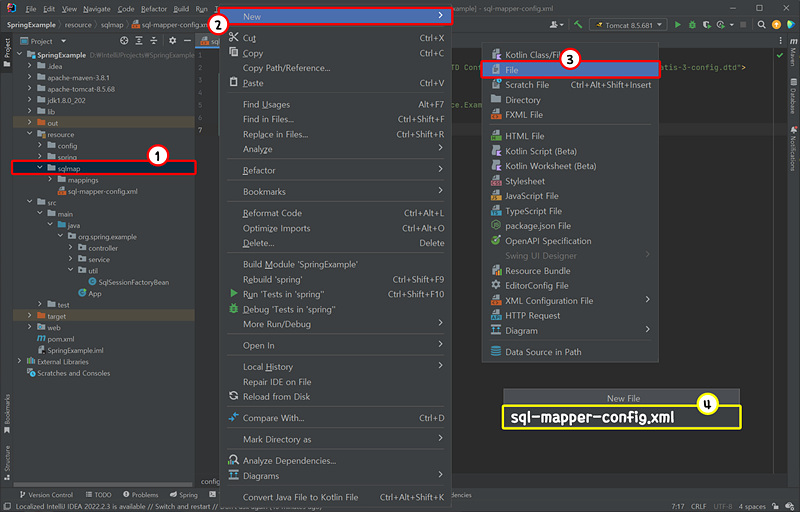The width and height of the screenshot is (800, 512).
Task: Click Select Opened File target icon
Action: pos(124,41)
